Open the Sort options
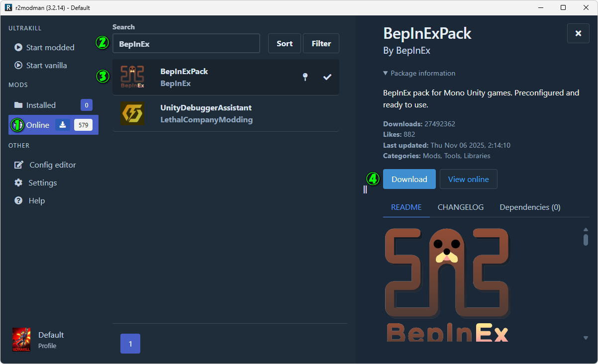This screenshot has width=598, height=364. (x=285, y=43)
